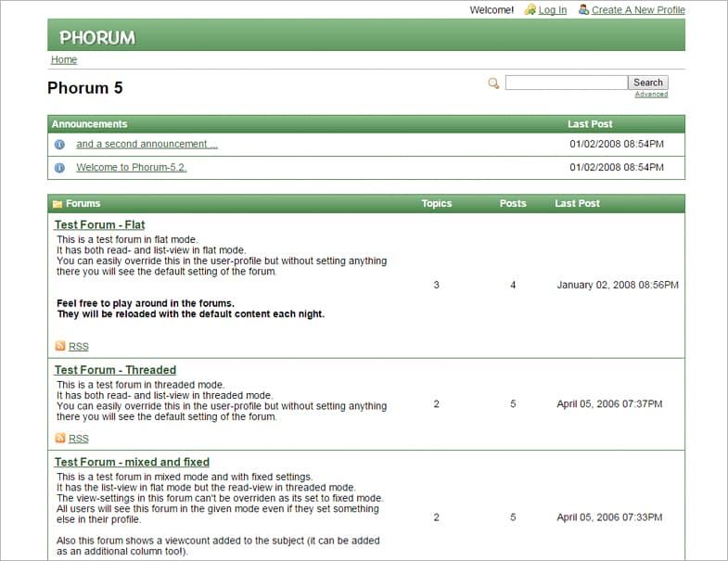Click Last Post header in Forums table
This screenshot has width=728, height=561.
(x=577, y=203)
